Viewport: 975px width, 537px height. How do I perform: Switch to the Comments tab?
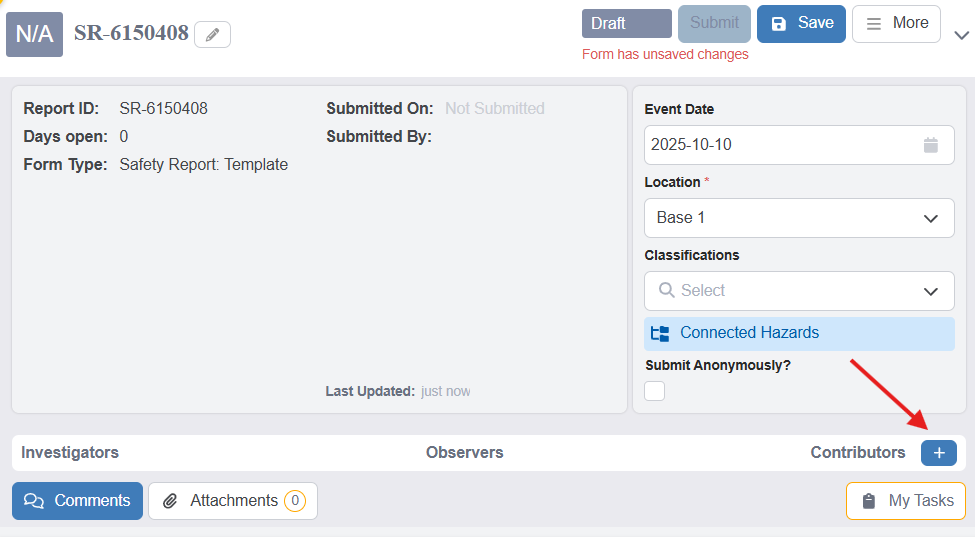77,501
